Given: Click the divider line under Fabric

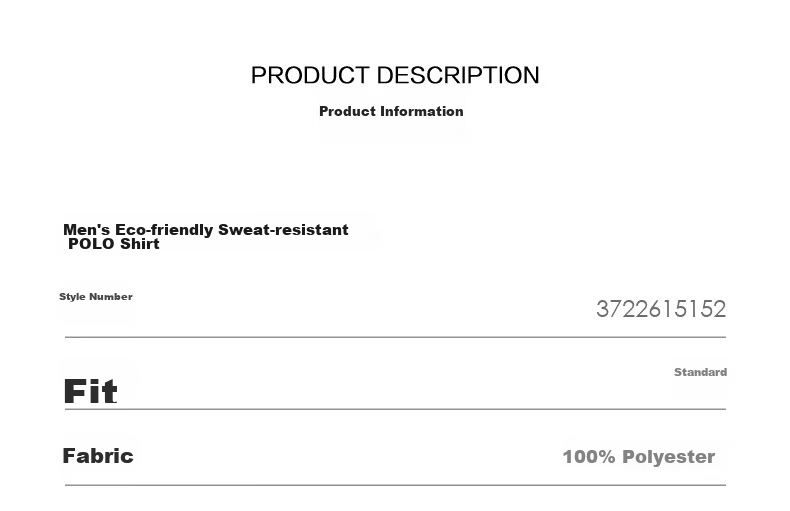Looking at the screenshot, I should tap(396, 485).
